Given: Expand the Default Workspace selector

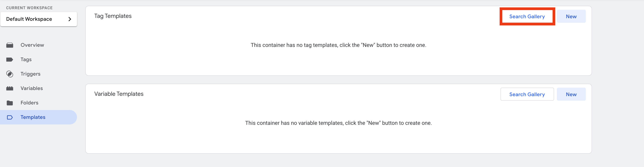Looking at the screenshot, I should [39, 19].
